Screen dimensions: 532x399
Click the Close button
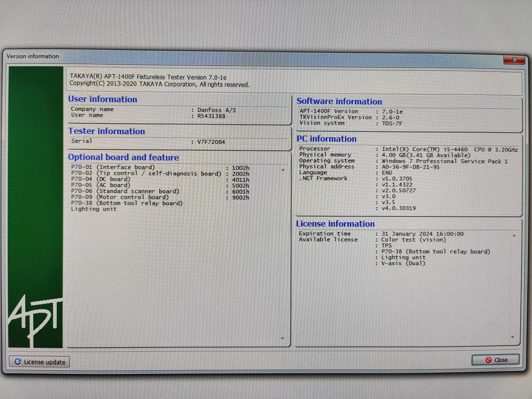495,360
